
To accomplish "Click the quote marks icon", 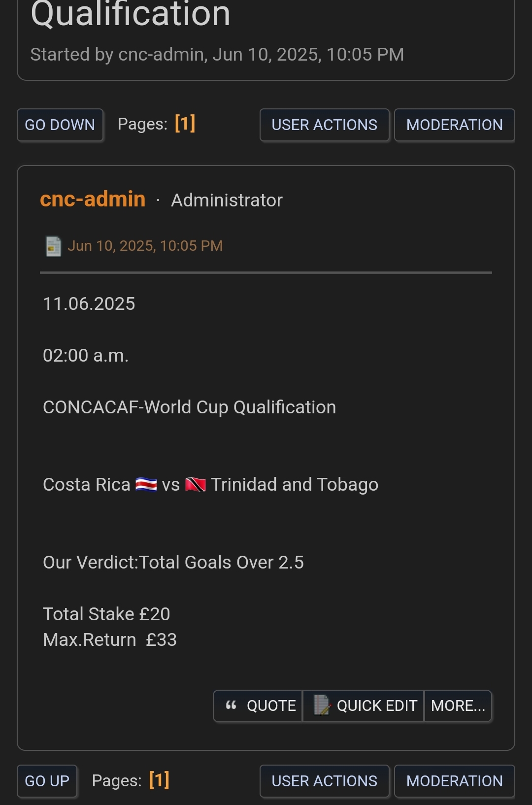I will coord(231,705).
